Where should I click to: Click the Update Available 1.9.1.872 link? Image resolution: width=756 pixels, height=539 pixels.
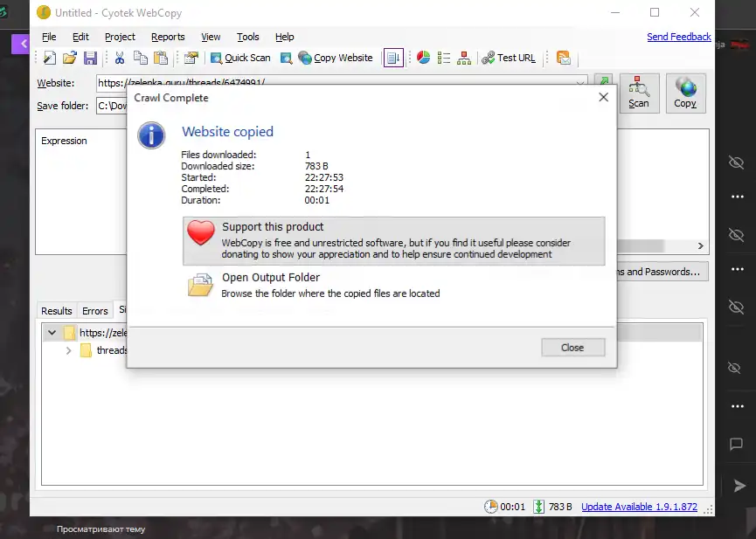[x=639, y=507]
